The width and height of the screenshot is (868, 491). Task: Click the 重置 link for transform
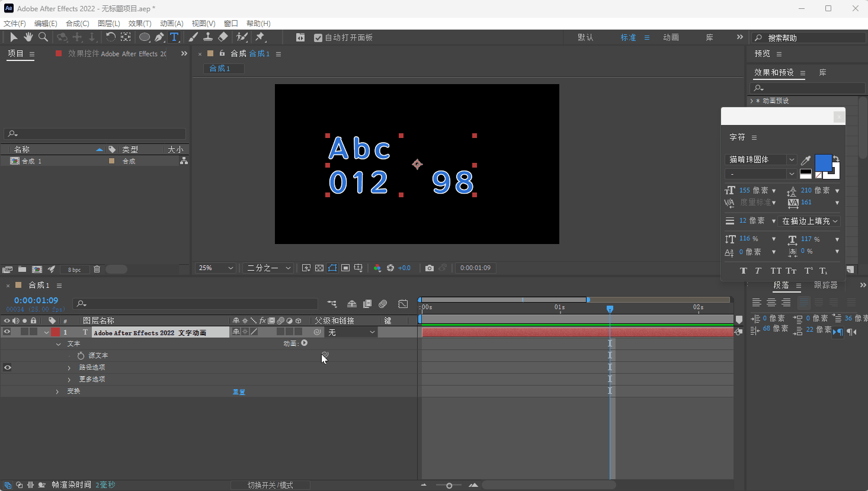[x=239, y=391]
